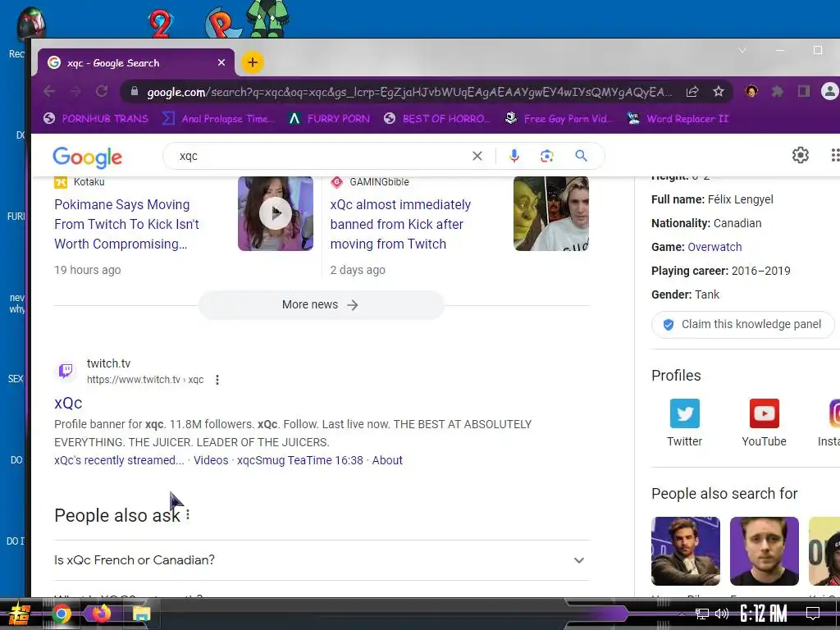This screenshot has height=630, width=840.
Task: Open People also ask options menu
Action: (x=188, y=515)
